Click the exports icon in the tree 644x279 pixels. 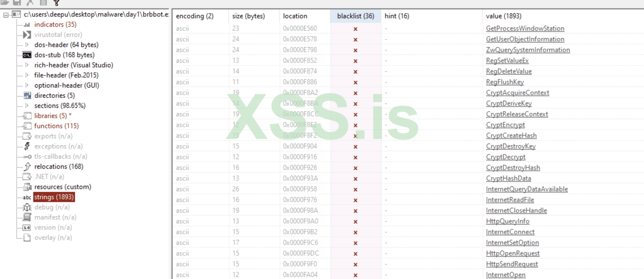pyautogui.click(x=27, y=136)
